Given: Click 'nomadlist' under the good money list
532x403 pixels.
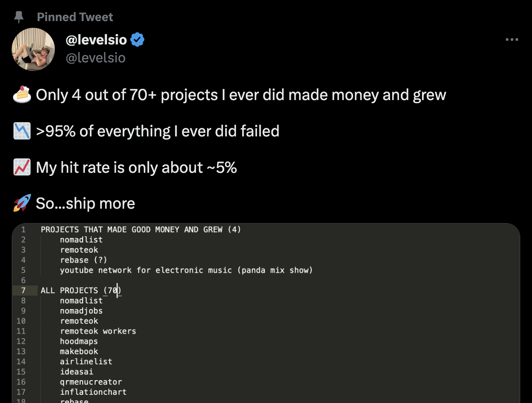Looking at the screenshot, I should (x=81, y=239).
